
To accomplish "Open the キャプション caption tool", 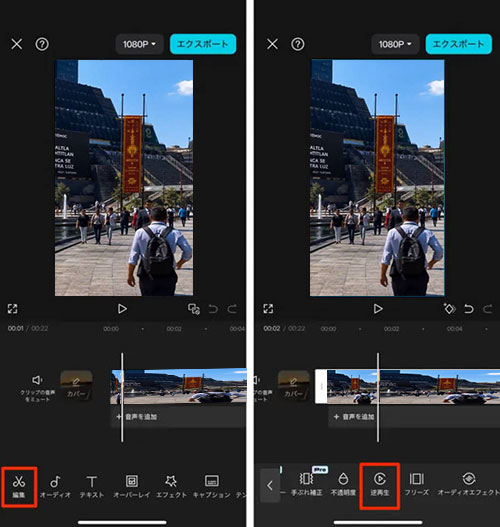I will (212, 486).
